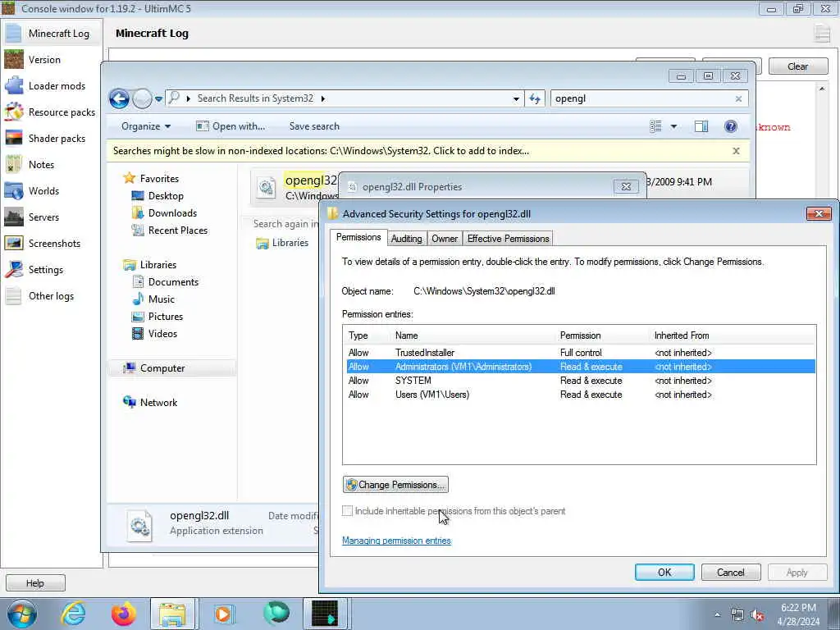Select Network in navigation pane

[x=158, y=402]
